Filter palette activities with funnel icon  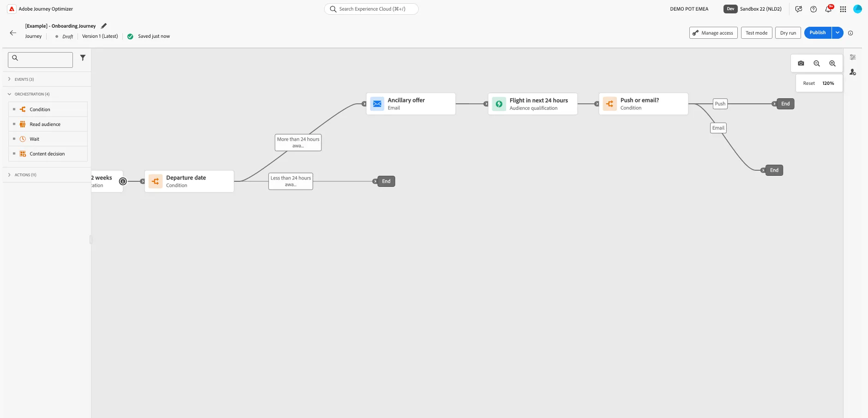point(83,58)
